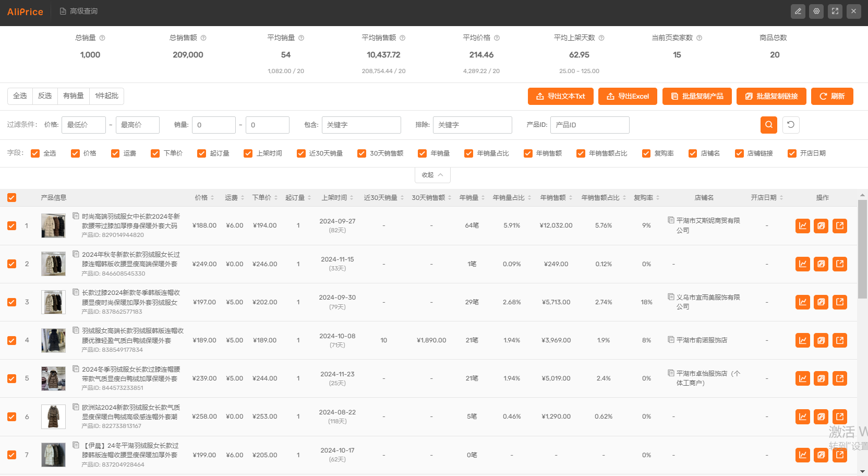Select the 1件起批 quick filter tab
The width and height of the screenshot is (868, 476).
pos(106,96)
